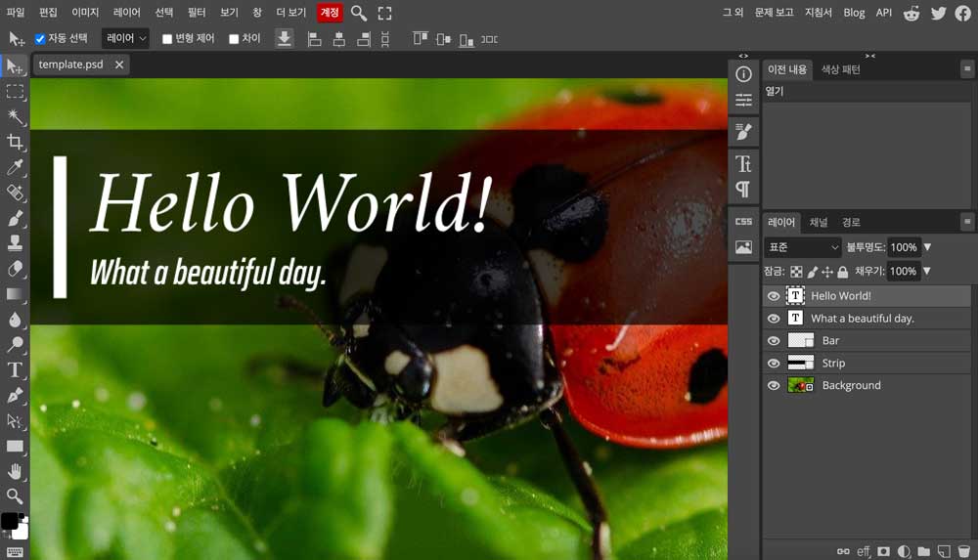Delete layer with trash icon
Screen dimensions: 978x560
pos(963,551)
